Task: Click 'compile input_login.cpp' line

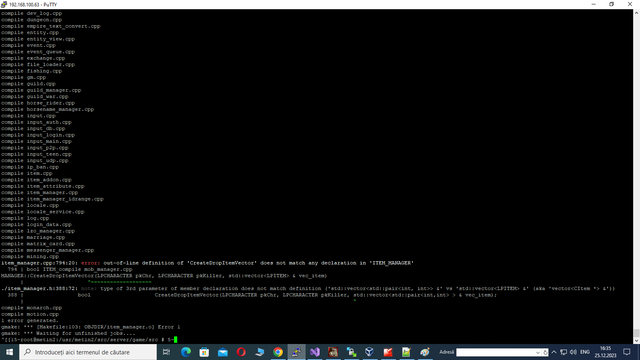Action: point(38,135)
